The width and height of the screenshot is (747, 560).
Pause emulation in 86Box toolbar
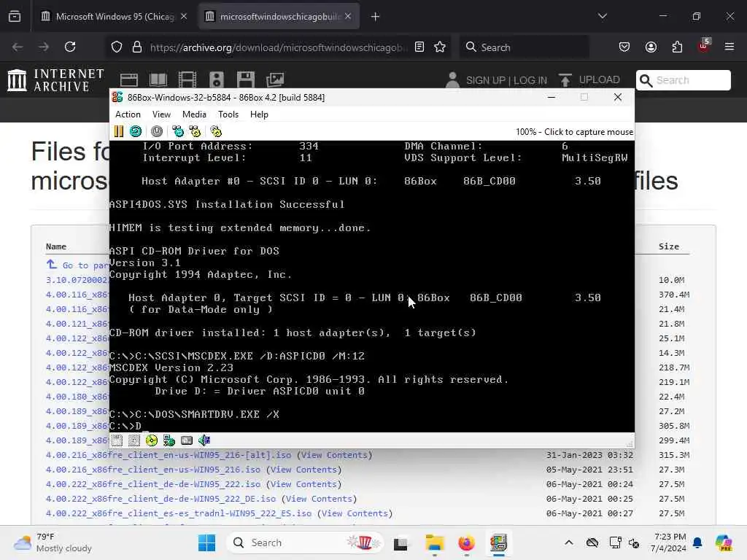(x=119, y=131)
